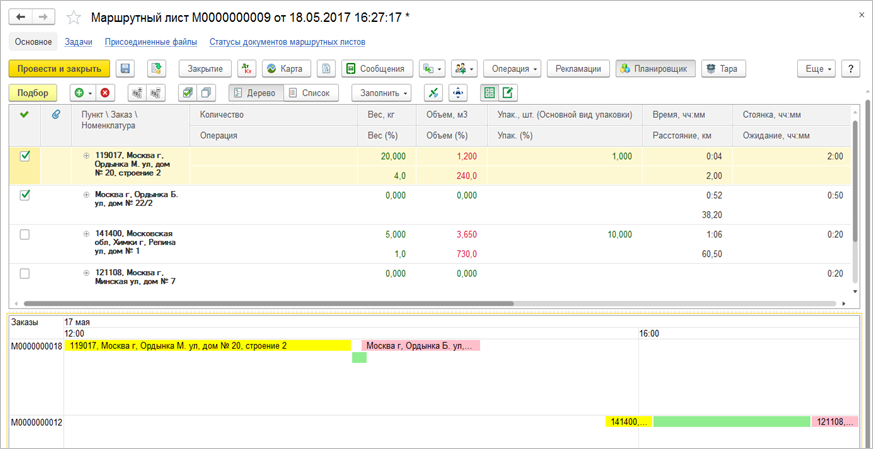This screenshot has height=449, width=873.
Task: Click the Подбор button
Action: click(x=32, y=93)
